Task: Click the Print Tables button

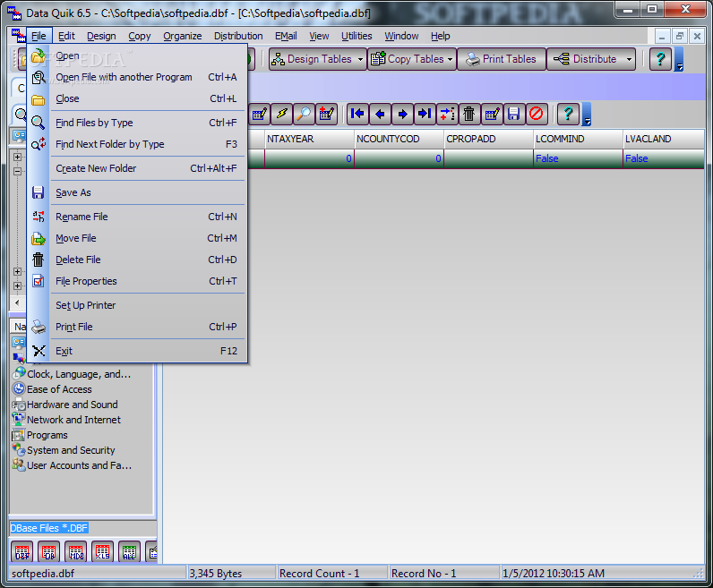Action: point(501,59)
